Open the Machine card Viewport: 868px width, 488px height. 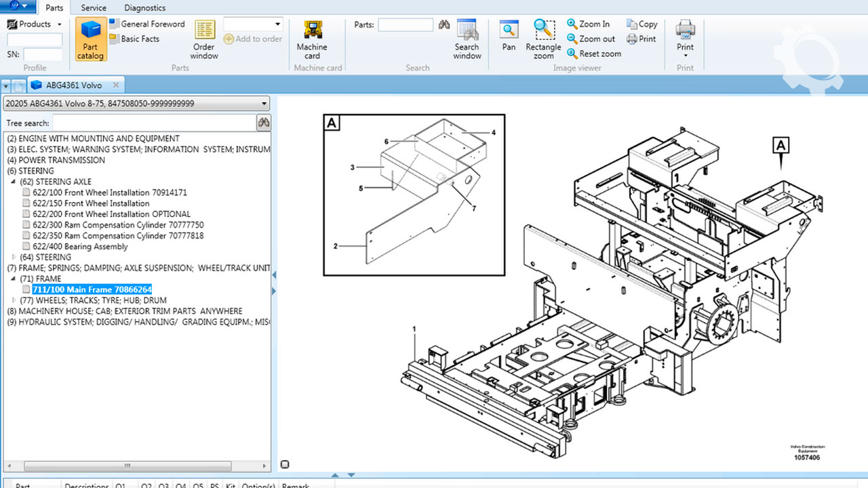click(x=312, y=39)
